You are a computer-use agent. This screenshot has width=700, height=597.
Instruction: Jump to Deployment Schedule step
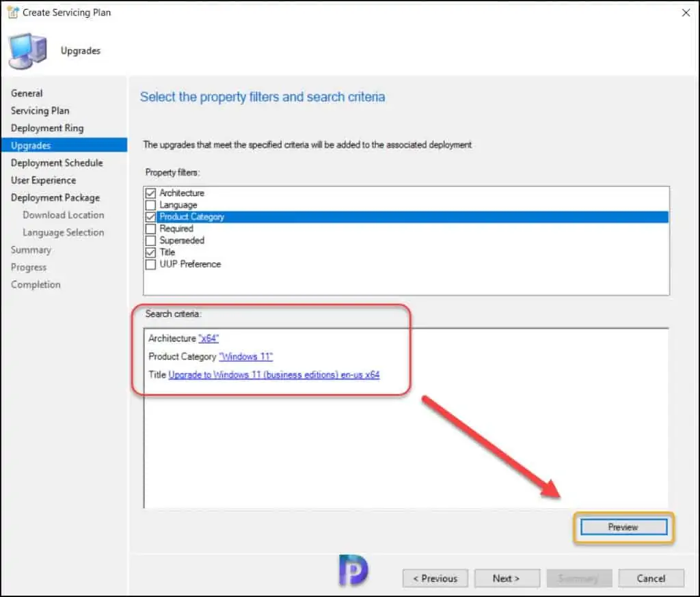57,163
